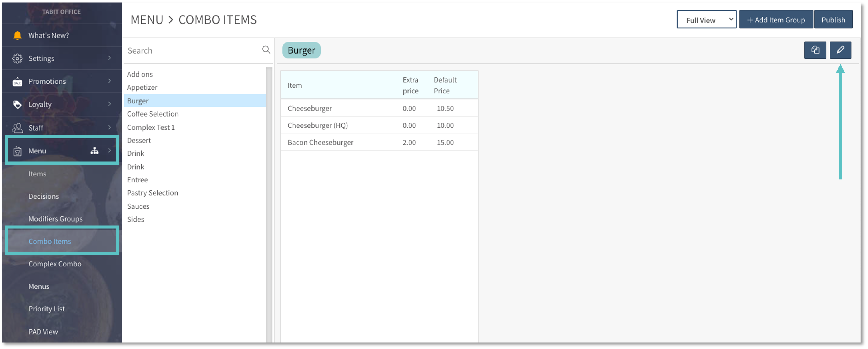This screenshot has width=868, height=349.
Task: Click the Menu hierarchy org-chart icon
Action: pyautogui.click(x=94, y=151)
